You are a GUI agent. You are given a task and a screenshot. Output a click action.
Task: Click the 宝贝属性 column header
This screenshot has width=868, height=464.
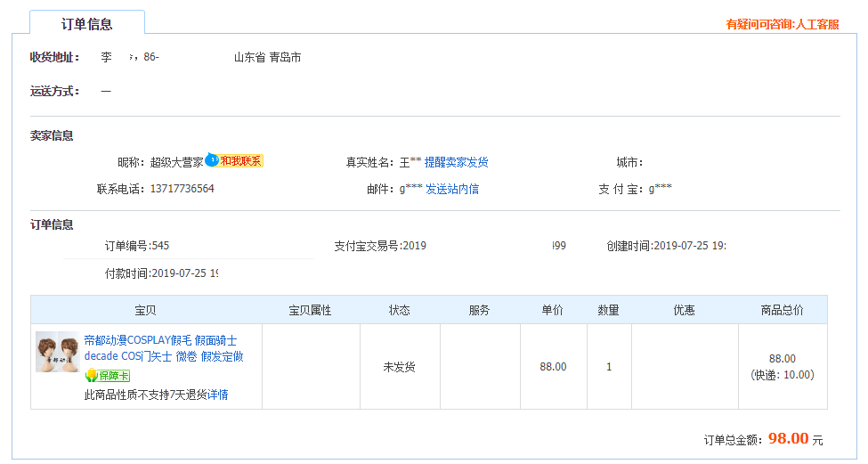coord(310,310)
